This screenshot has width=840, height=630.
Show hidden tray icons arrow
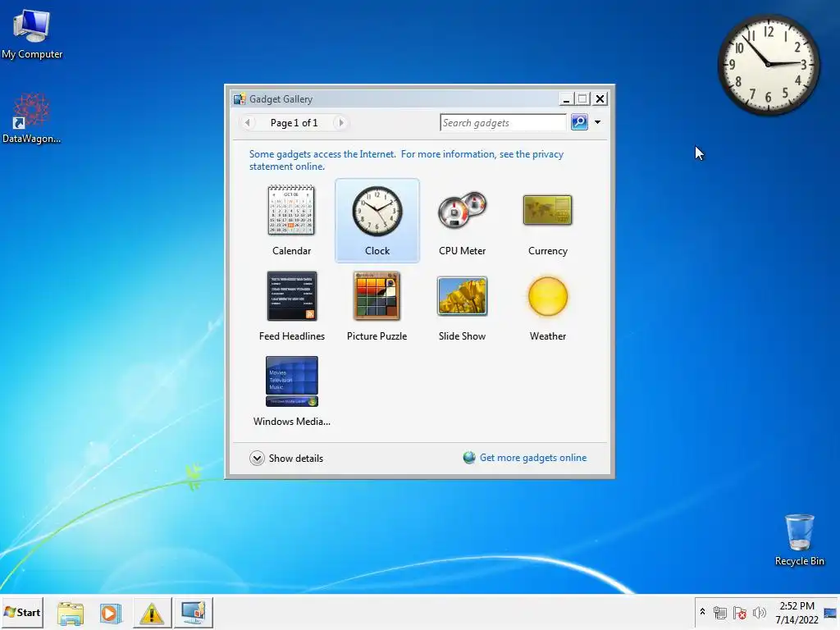tap(702, 612)
